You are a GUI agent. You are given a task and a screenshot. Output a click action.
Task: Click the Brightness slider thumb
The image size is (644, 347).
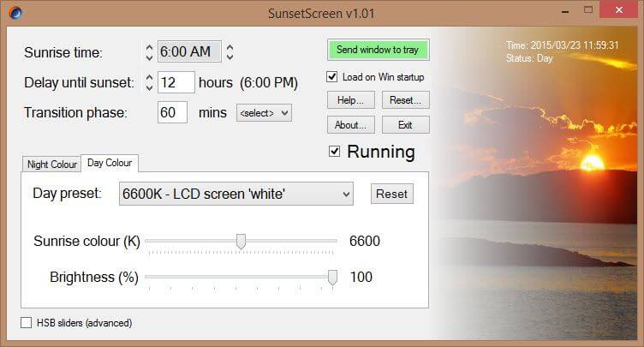point(332,278)
